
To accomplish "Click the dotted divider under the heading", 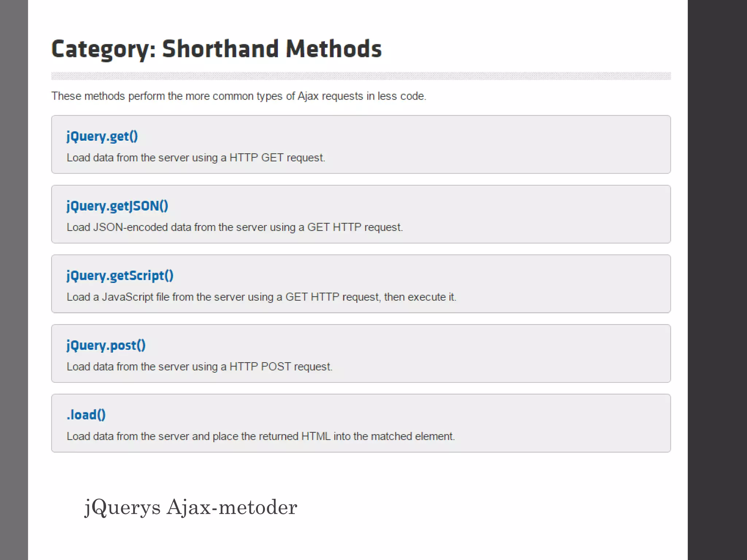I will click(361, 76).
